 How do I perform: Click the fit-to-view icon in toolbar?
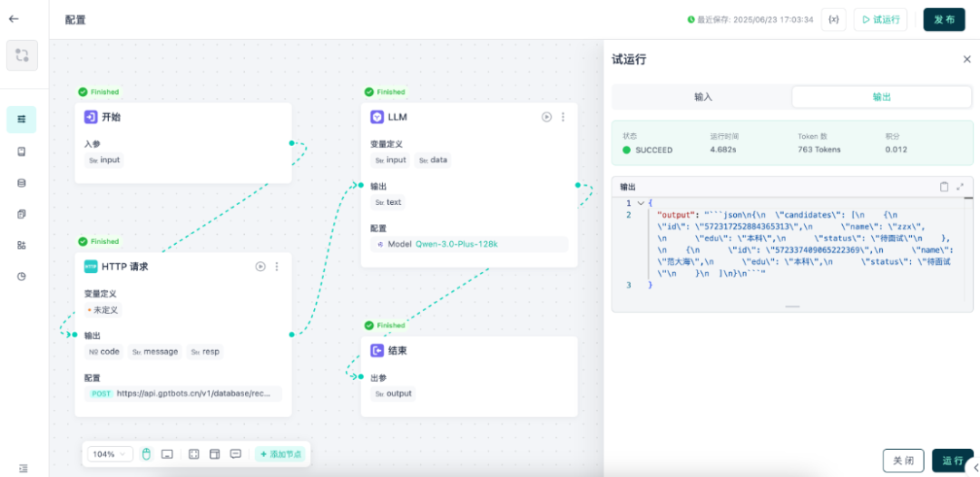pos(194,454)
